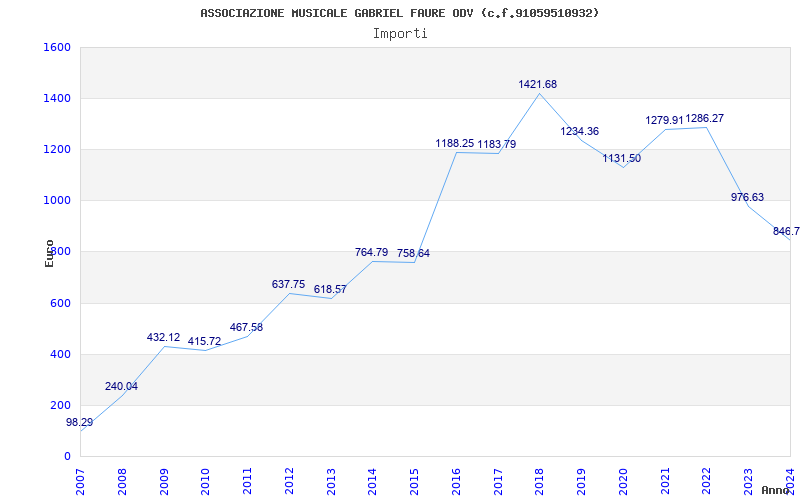
Task: Click the x-axis year label 2014
Action: pos(372,482)
